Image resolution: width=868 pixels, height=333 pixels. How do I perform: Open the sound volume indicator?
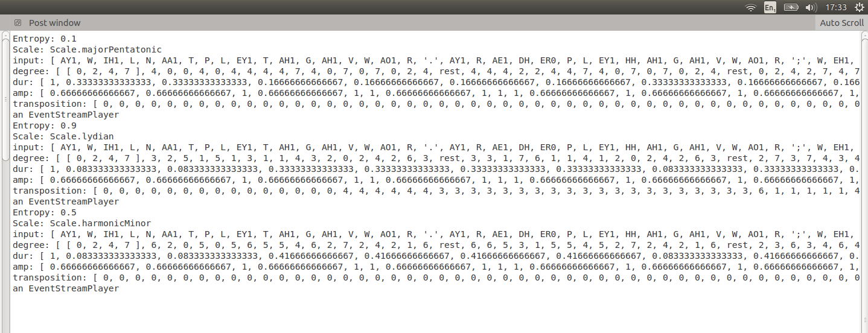point(811,8)
